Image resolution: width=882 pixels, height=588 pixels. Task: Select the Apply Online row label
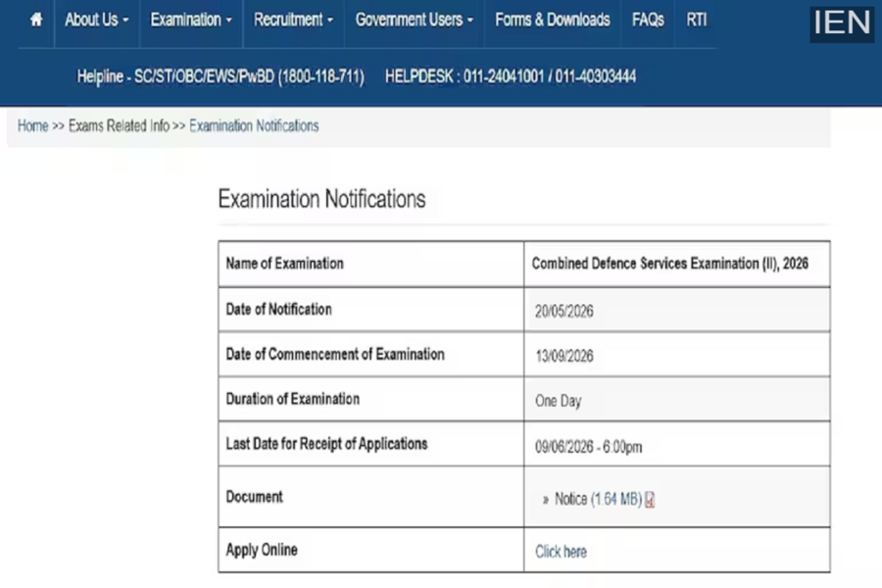click(262, 550)
